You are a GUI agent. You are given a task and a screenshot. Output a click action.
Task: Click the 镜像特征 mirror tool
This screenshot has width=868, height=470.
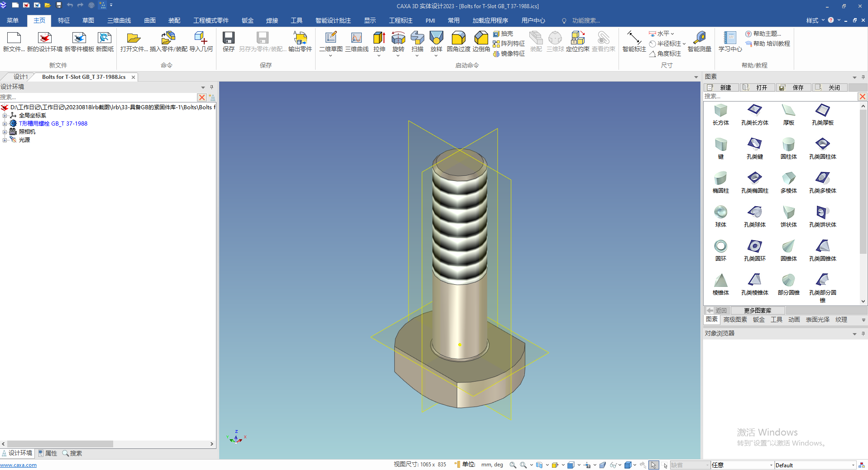[x=509, y=54]
